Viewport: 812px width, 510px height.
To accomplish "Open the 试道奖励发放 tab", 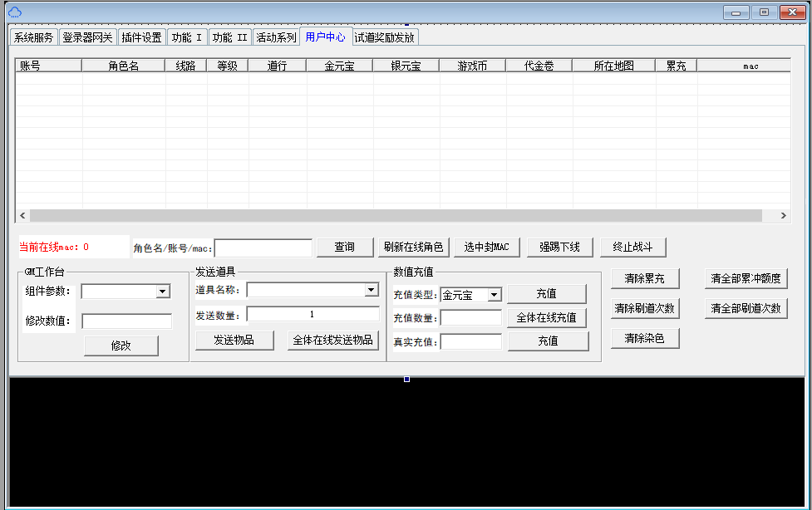I will pos(384,37).
